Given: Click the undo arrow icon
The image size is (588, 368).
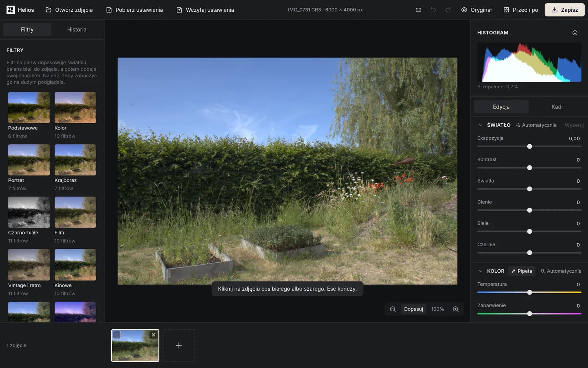Looking at the screenshot, I should coord(433,10).
